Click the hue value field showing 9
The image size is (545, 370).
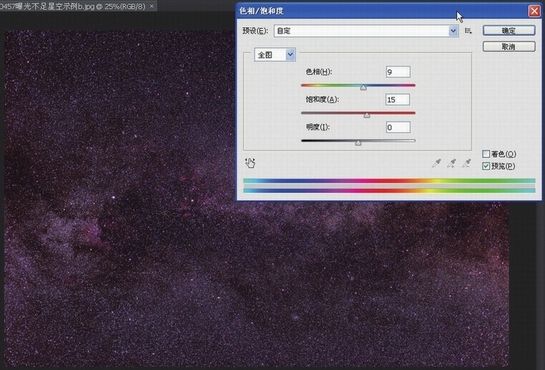click(398, 72)
